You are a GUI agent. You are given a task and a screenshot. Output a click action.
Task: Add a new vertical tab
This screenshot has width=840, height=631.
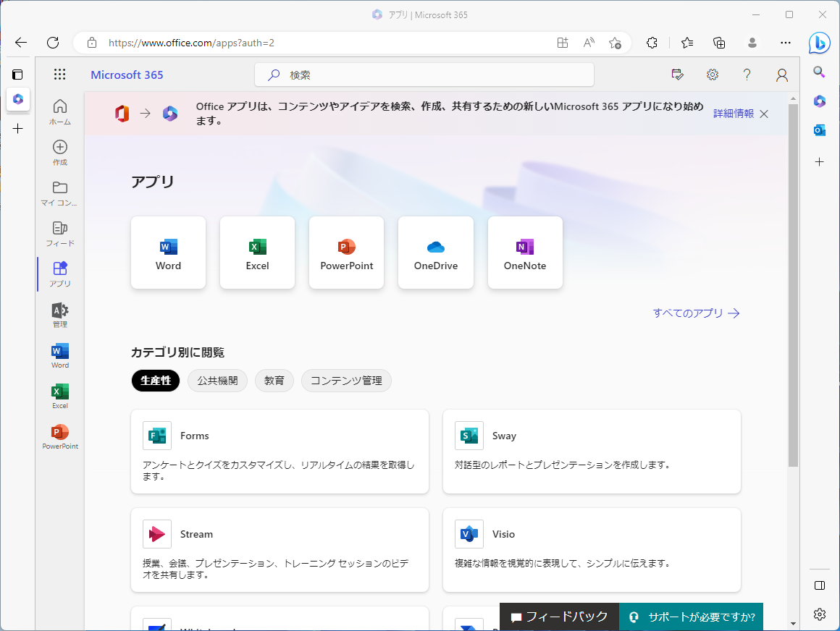tap(17, 129)
